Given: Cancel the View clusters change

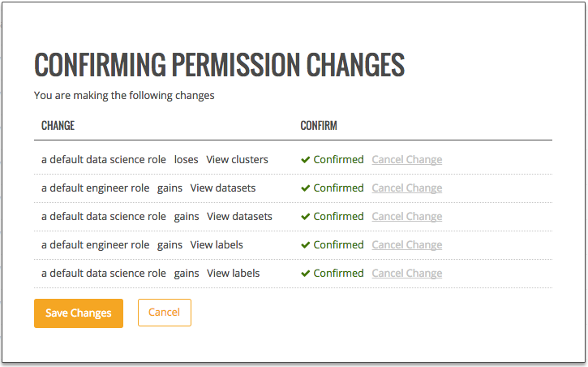Looking at the screenshot, I should (406, 160).
